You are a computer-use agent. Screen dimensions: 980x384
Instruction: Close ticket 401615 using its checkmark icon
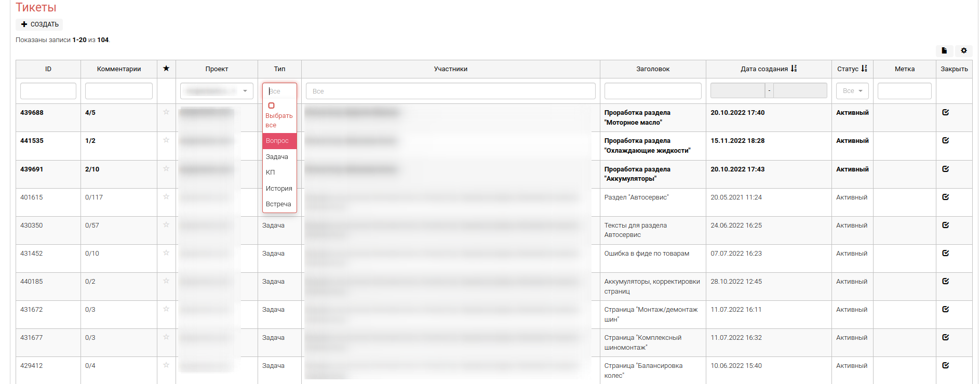click(x=945, y=197)
